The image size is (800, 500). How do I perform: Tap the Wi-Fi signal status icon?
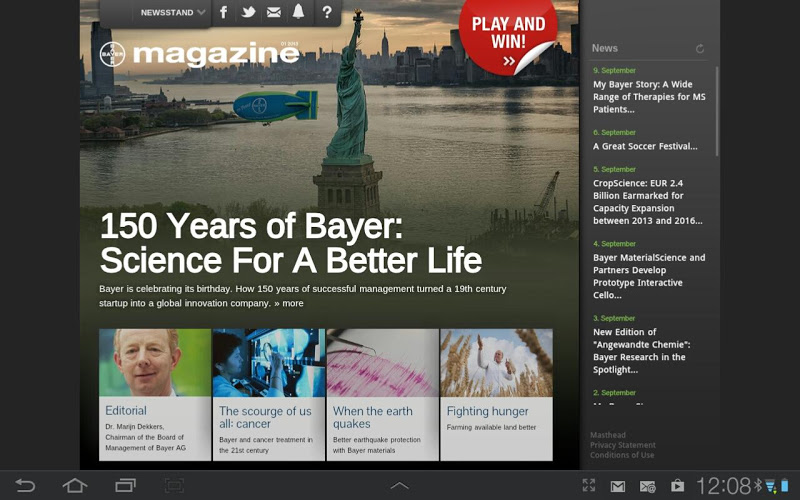[x=770, y=486]
